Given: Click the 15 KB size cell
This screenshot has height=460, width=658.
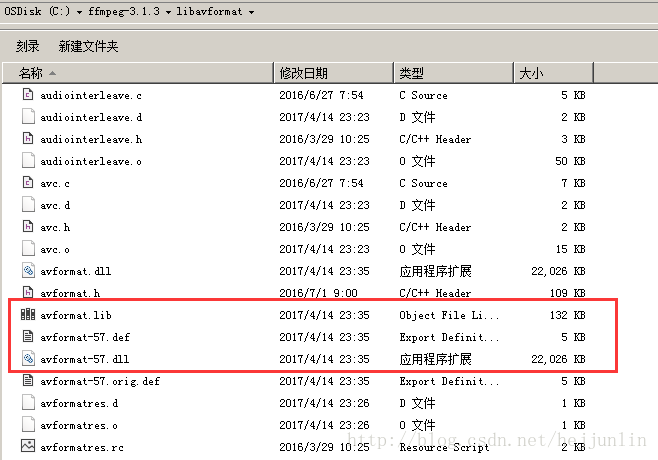Looking at the screenshot, I should (x=570, y=249).
